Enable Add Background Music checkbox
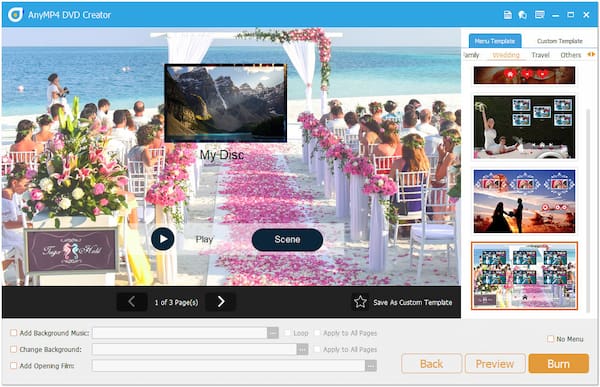This screenshot has height=387, width=600. [13, 333]
